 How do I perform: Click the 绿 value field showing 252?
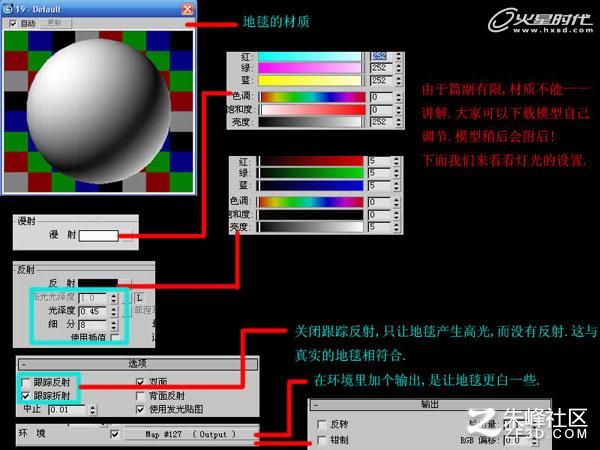click(x=381, y=68)
